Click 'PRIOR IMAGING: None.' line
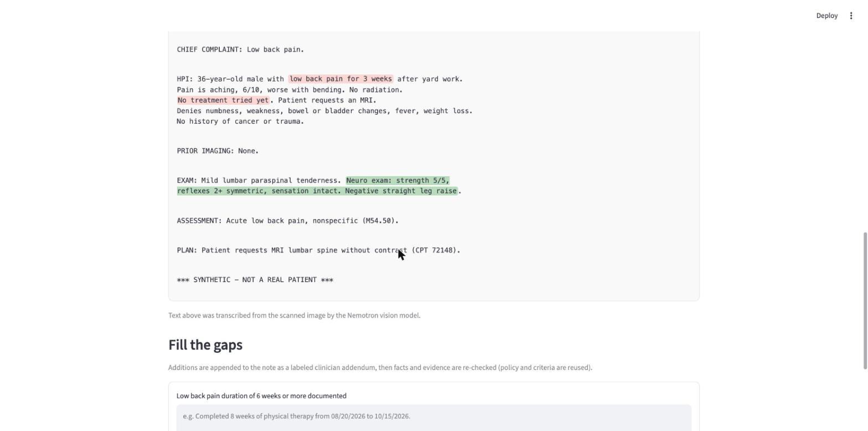Viewport: 868px width, 431px height. click(x=218, y=151)
